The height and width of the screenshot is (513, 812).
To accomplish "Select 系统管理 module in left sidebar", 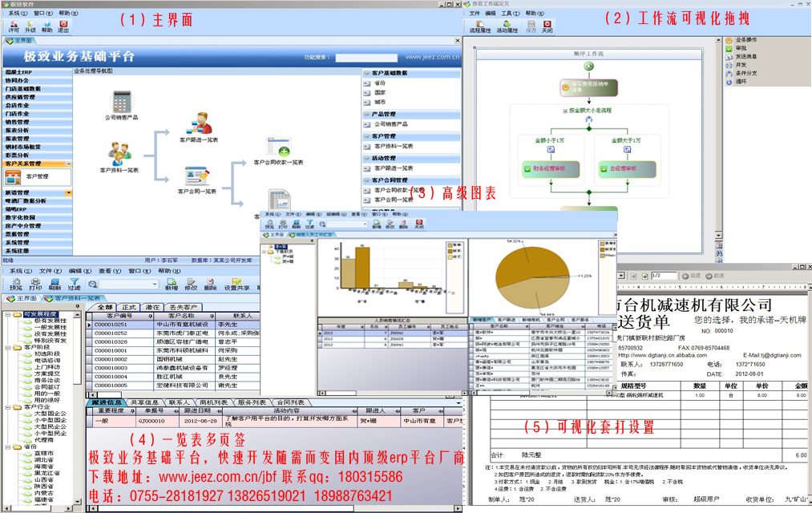I will coord(38,242).
